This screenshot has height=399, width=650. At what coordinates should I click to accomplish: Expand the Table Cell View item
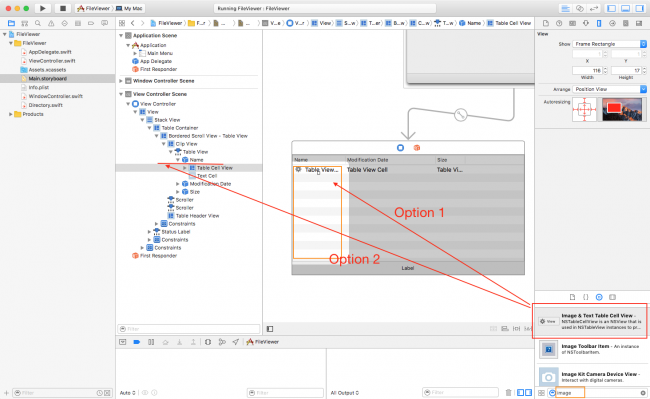184,168
